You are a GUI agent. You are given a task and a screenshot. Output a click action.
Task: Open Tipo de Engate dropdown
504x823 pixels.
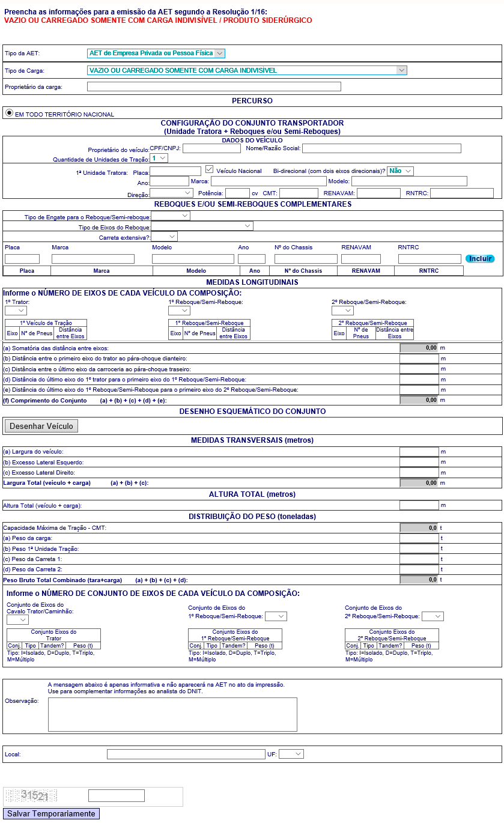[x=171, y=216]
